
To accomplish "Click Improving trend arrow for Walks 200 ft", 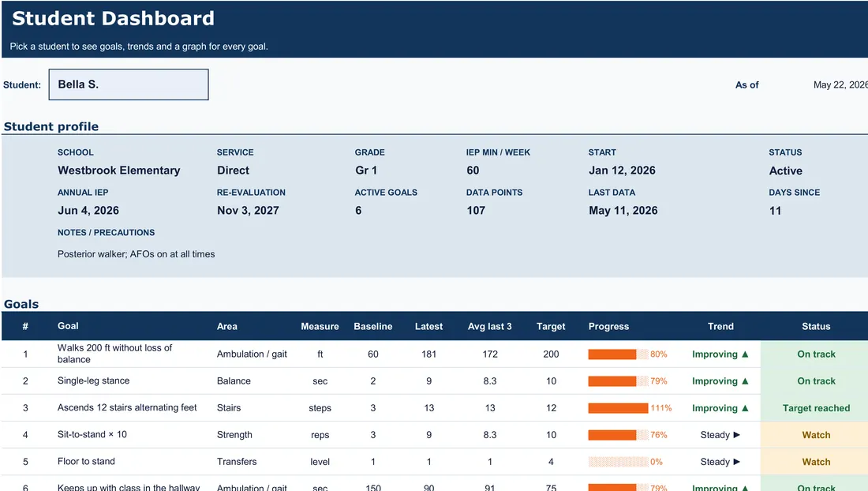I will pyautogui.click(x=745, y=354).
